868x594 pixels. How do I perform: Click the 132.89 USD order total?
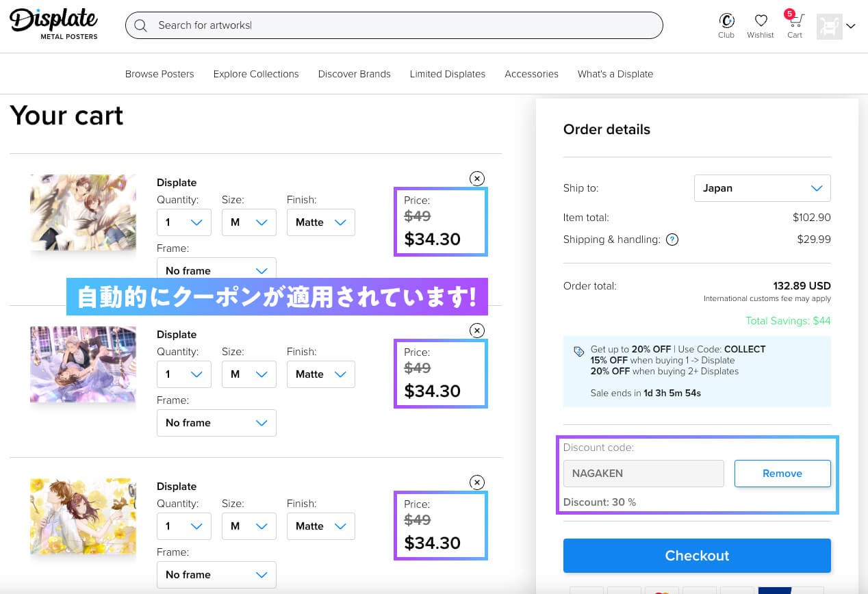click(802, 286)
